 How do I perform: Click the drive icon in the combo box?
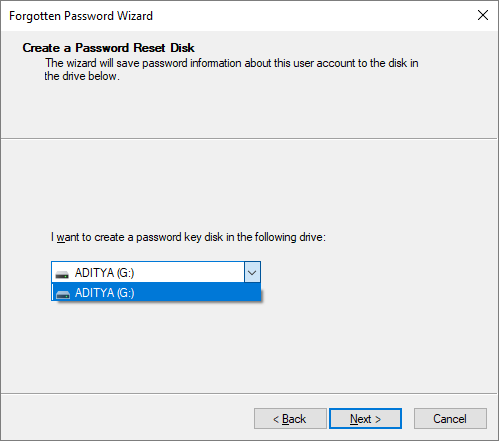[x=62, y=274]
